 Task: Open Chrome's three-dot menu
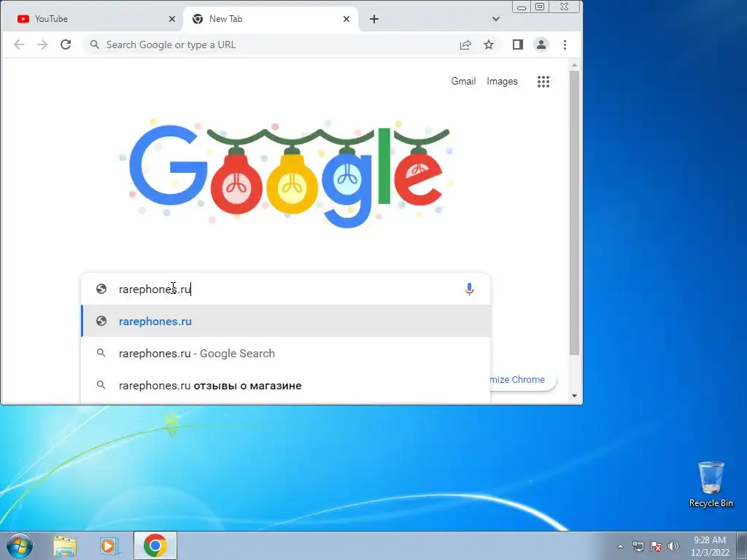tap(565, 44)
